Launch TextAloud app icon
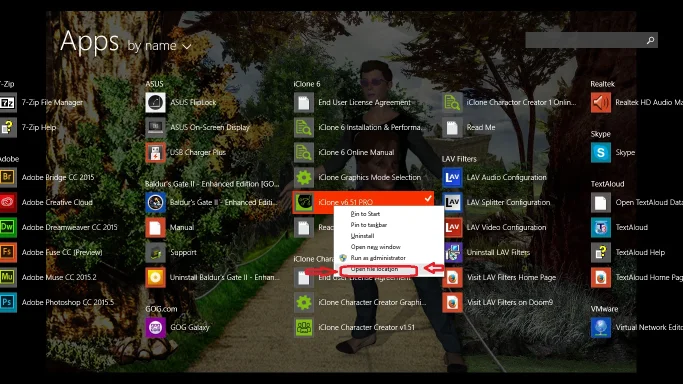The height and width of the screenshot is (384, 683). [601, 227]
